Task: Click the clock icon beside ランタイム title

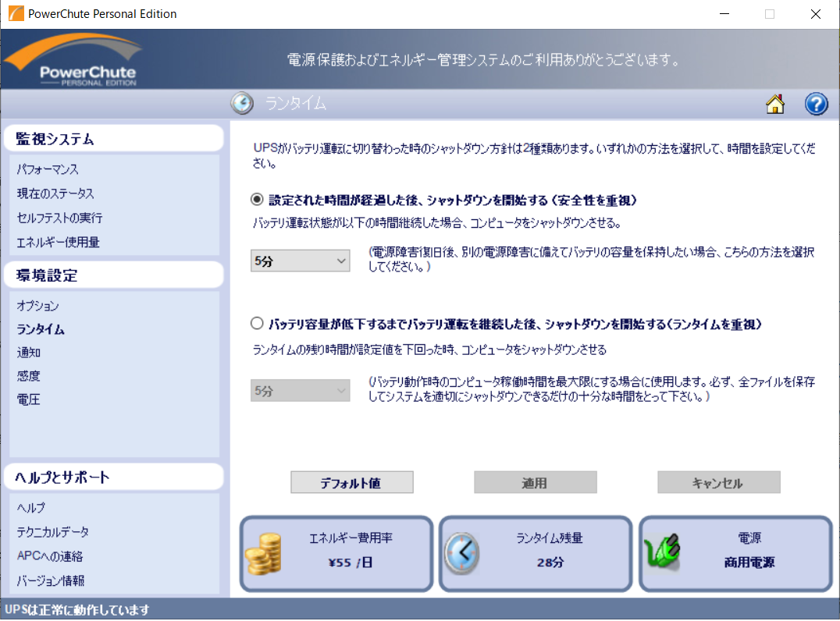Action: pyautogui.click(x=242, y=103)
